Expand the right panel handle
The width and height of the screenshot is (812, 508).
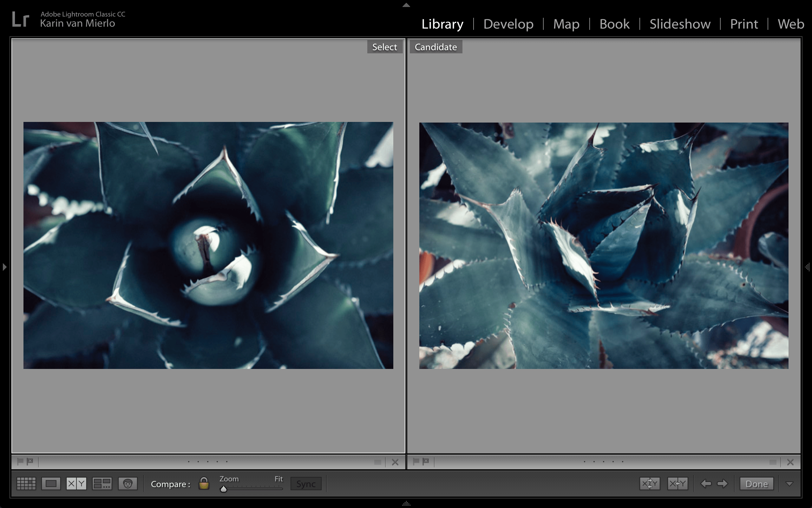(808, 267)
